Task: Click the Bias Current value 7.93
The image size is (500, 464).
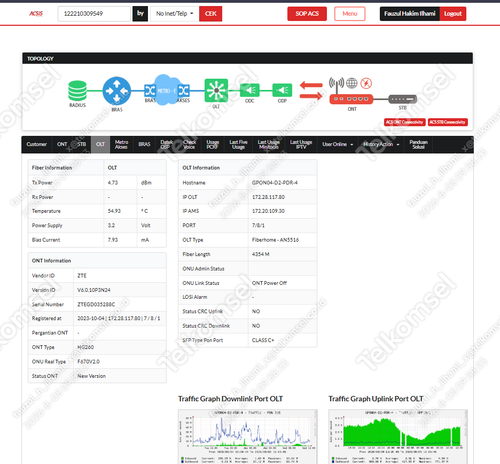Action: pos(113,240)
